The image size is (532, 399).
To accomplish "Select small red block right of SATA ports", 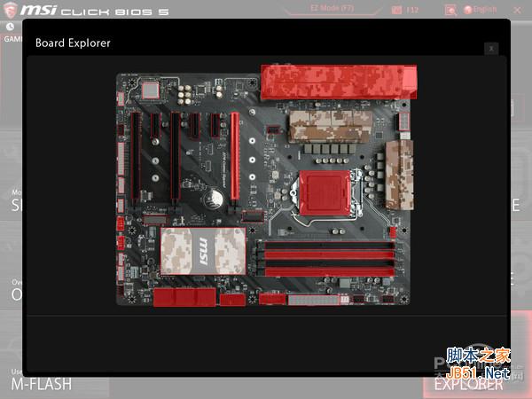I will tap(232, 300).
